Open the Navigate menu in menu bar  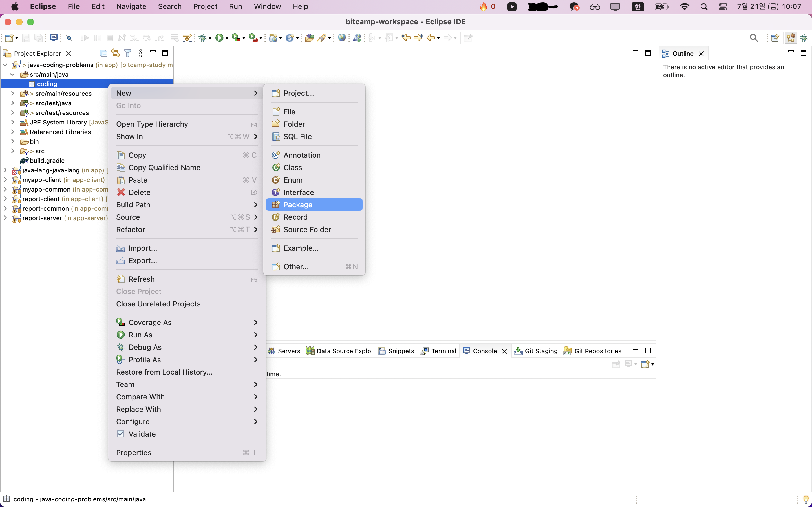pyautogui.click(x=131, y=6)
